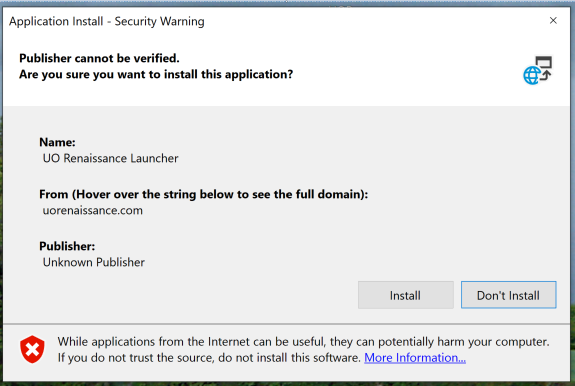Select the uorenaissance.com domain string

92,210
